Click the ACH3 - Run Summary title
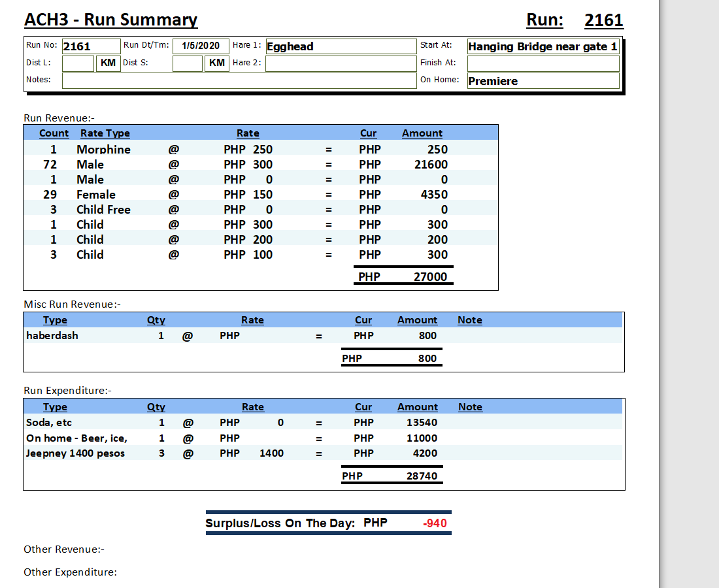 [110, 20]
